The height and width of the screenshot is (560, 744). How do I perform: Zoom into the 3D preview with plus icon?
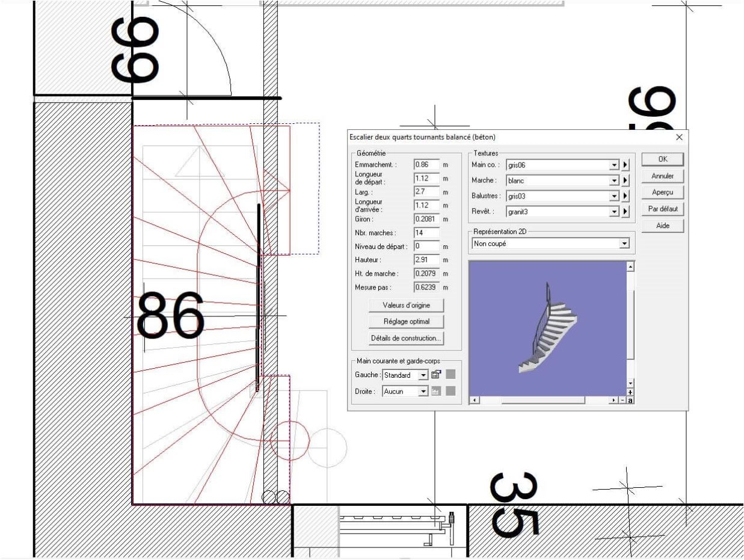pyautogui.click(x=630, y=392)
